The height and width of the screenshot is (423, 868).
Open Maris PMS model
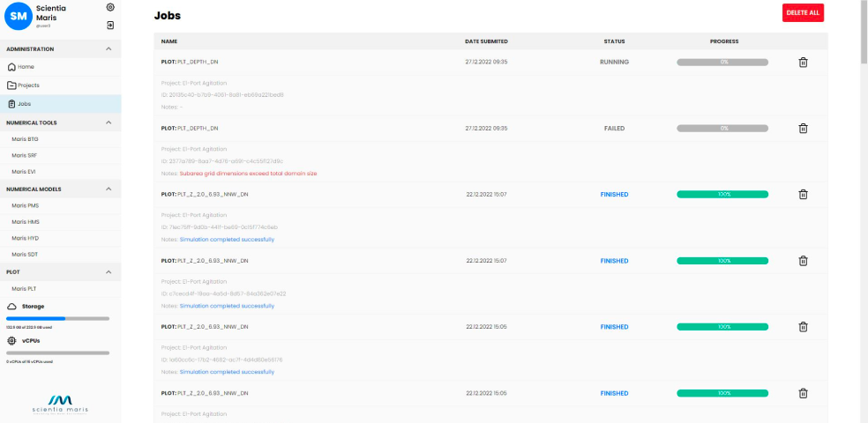tap(25, 205)
